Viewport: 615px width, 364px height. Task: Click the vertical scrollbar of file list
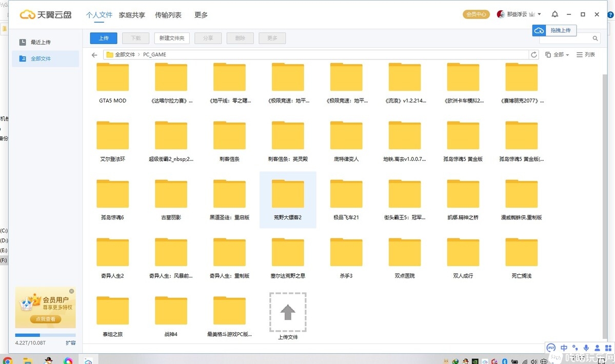tap(604, 206)
